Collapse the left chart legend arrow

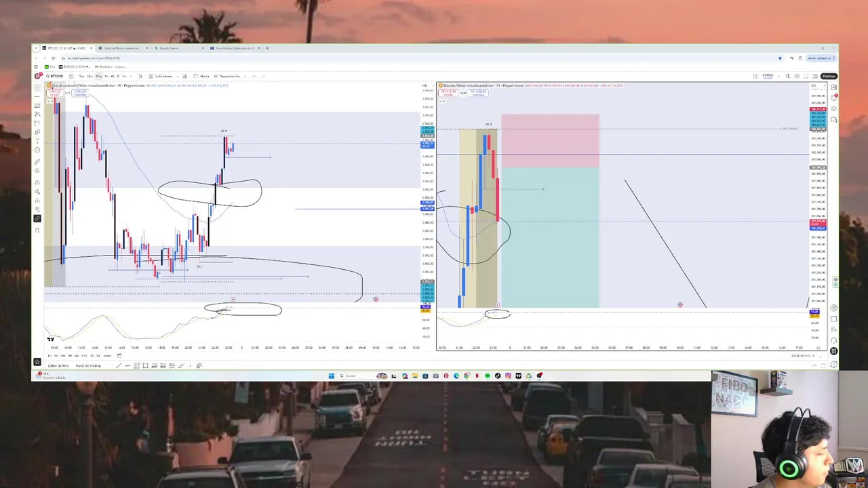[x=50, y=101]
